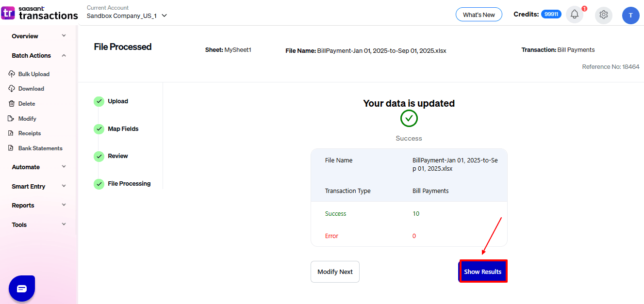The height and width of the screenshot is (304, 644).
Task: Click the Bank Statements document icon
Action: click(x=12, y=148)
